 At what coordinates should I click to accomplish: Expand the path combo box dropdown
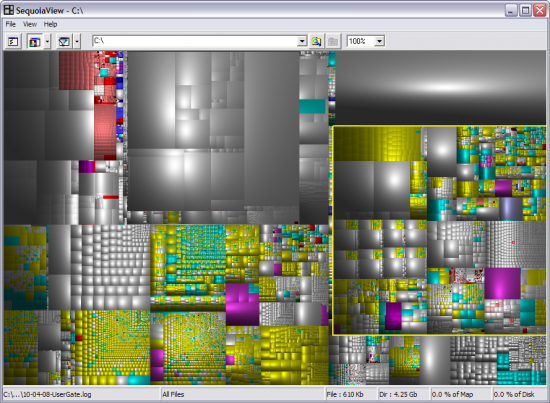(x=302, y=41)
